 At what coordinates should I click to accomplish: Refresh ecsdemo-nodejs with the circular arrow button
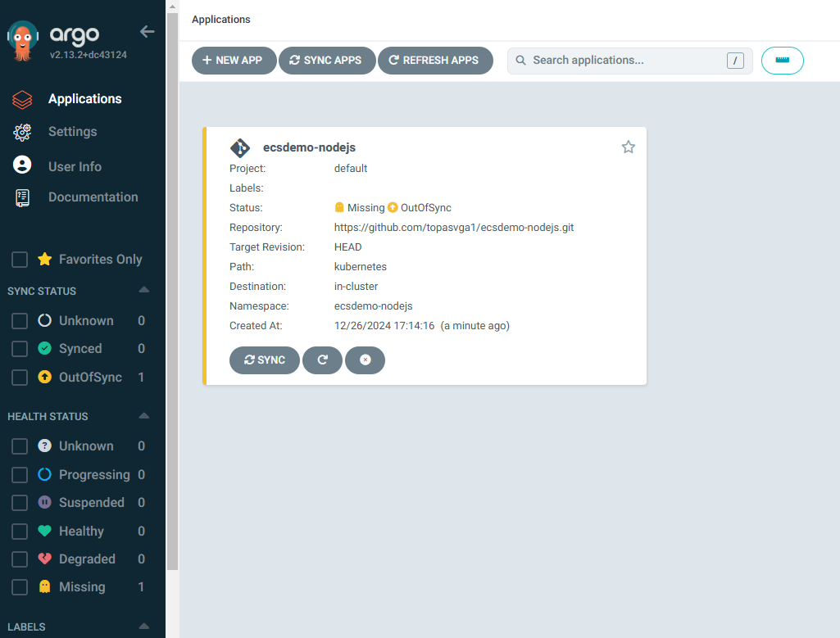pos(323,360)
